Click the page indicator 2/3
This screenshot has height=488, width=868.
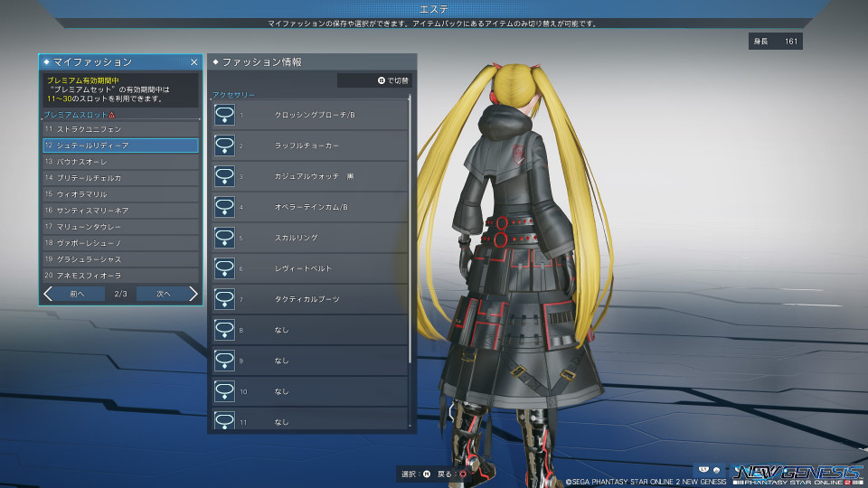point(120,294)
